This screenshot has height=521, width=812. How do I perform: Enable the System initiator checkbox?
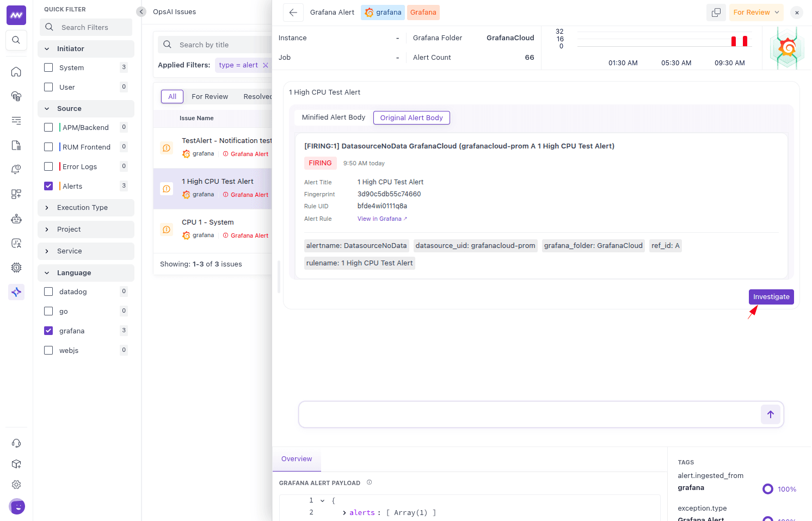48,67
